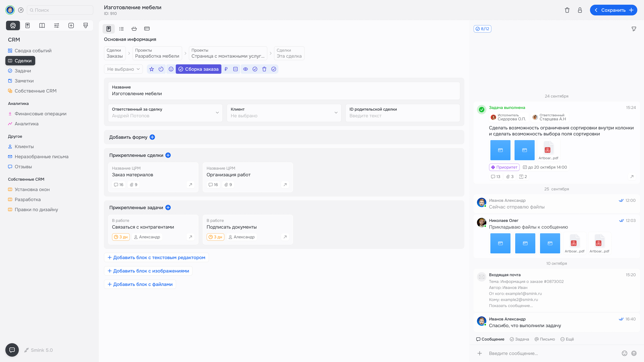Open the Не выбрано dropdown
Image resolution: width=644 pixels, height=362 pixels.
coord(123,69)
